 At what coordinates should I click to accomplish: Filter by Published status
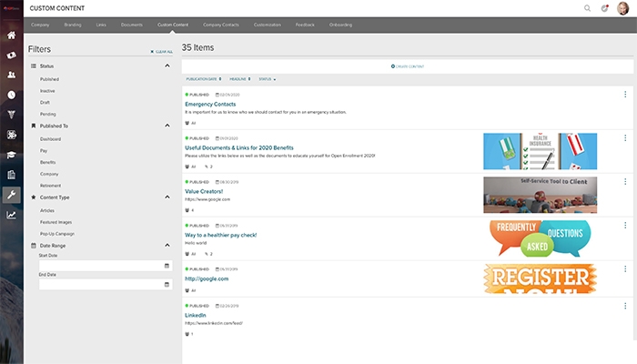click(49, 79)
